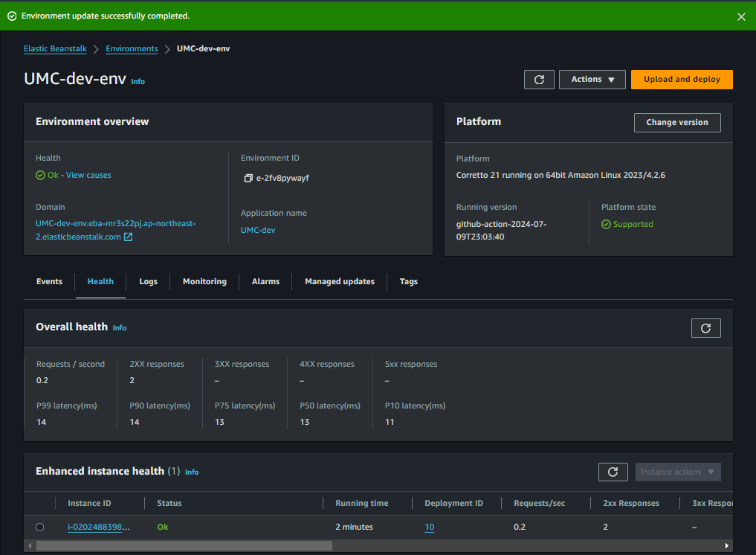
Task: Click Change version button in Platform panel
Action: tap(677, 123)
